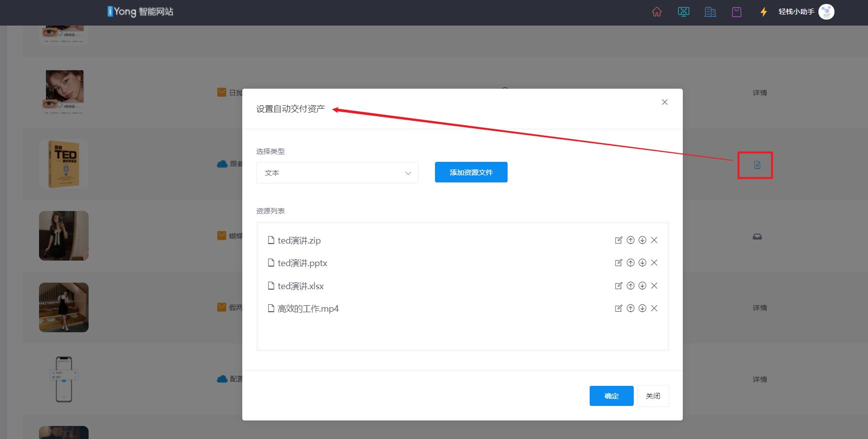Open the building icon in header
868x439 pixels.
click(710, 12)
